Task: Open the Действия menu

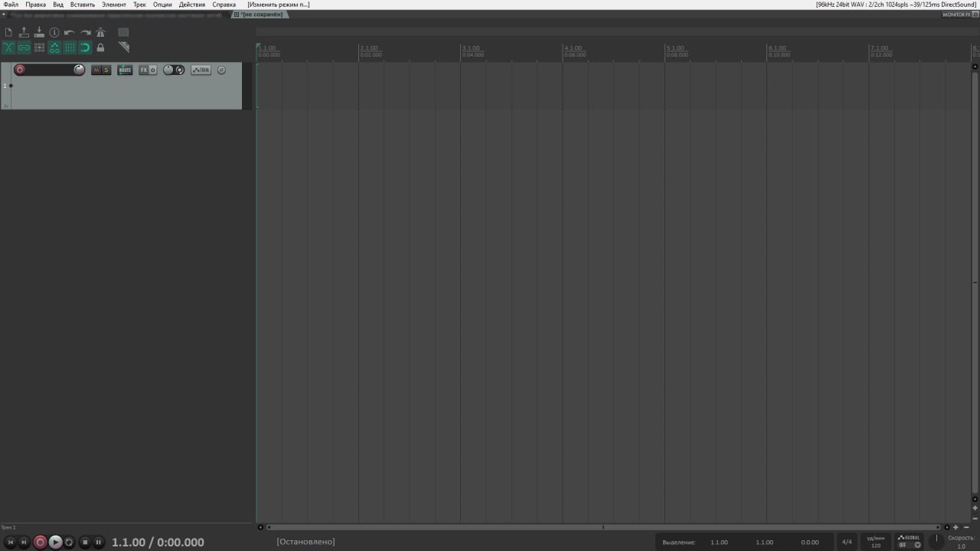Action: [192, 5]
